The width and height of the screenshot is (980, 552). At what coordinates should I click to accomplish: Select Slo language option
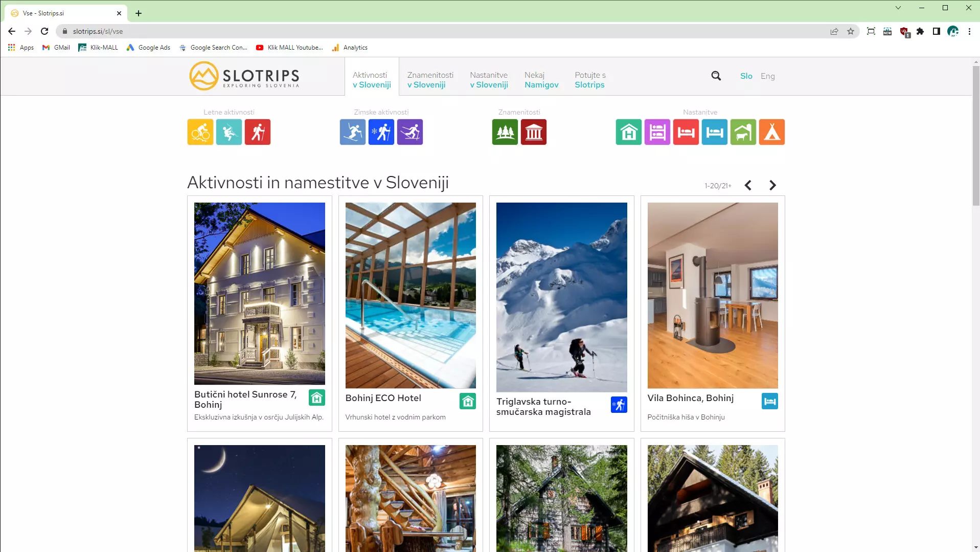pyautogui.click(x=746, y=76)
